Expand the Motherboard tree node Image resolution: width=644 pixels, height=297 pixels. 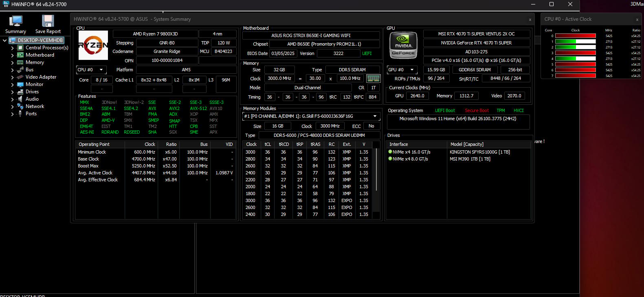[12, 55]
